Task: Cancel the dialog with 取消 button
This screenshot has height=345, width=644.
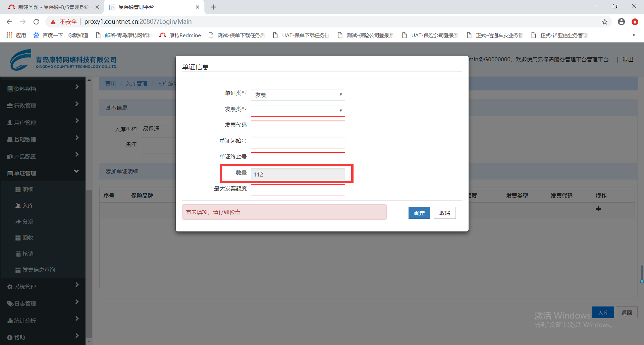Action: 445,213
